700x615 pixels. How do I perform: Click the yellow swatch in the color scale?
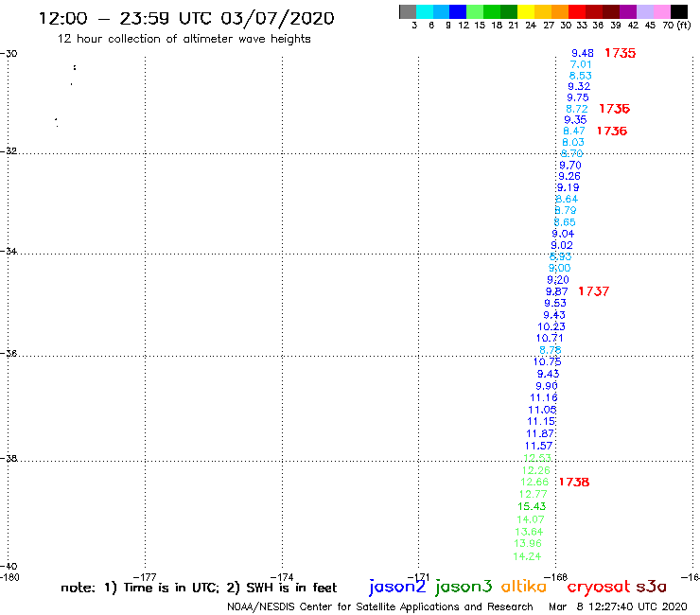(526, 11)
